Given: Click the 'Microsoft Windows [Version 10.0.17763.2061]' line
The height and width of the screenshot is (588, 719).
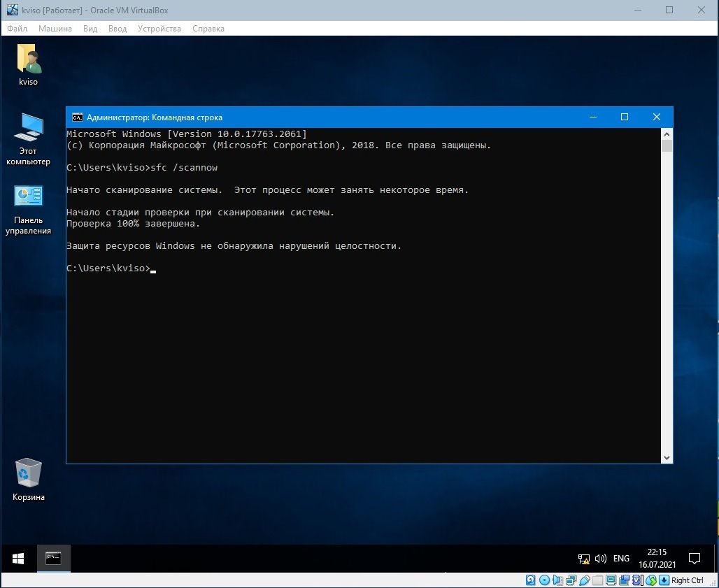Looking at the screenshot, I should click(187, 134).
